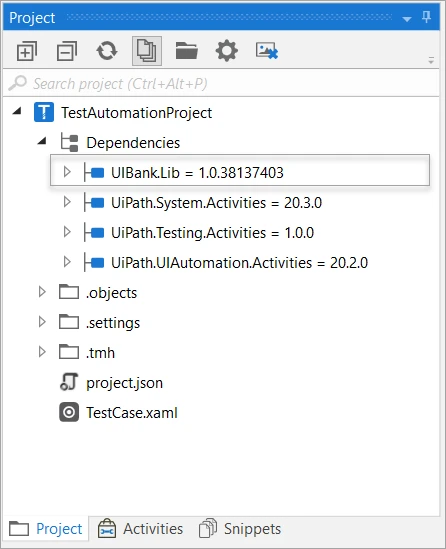
Task: Click the Expand All toolbar icon
Action: 27,51
